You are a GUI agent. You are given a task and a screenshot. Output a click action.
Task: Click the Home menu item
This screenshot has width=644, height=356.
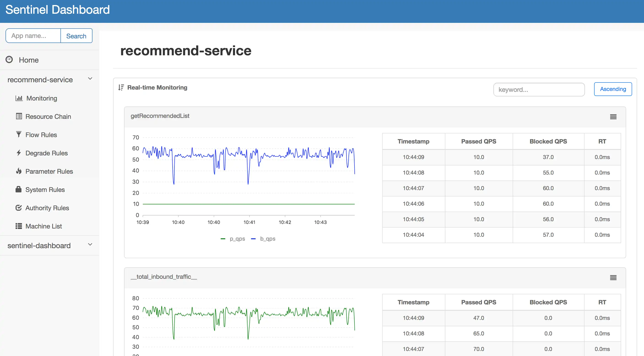[x=29, y=60]
